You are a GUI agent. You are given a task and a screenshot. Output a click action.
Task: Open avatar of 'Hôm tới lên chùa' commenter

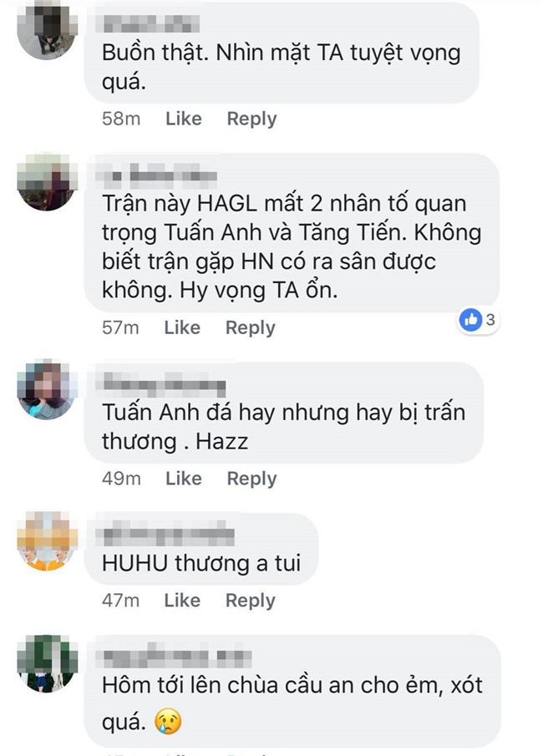click(48, 663)
